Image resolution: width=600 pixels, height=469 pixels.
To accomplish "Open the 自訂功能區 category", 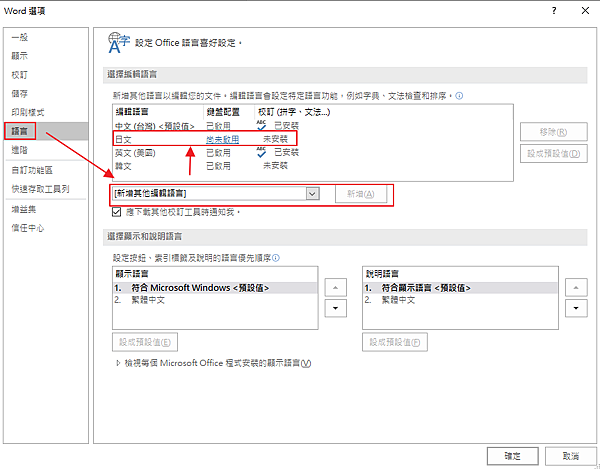I will tap(32, 170).
